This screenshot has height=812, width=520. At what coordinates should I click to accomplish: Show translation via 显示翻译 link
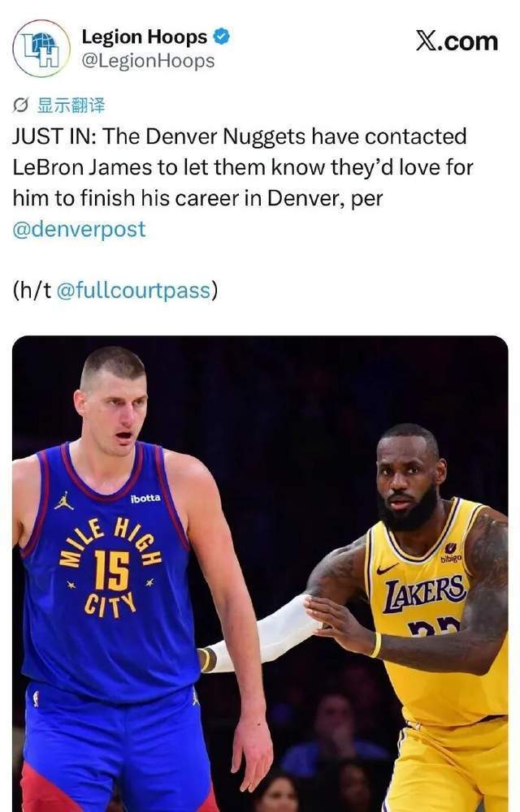[x=71, y=106]
